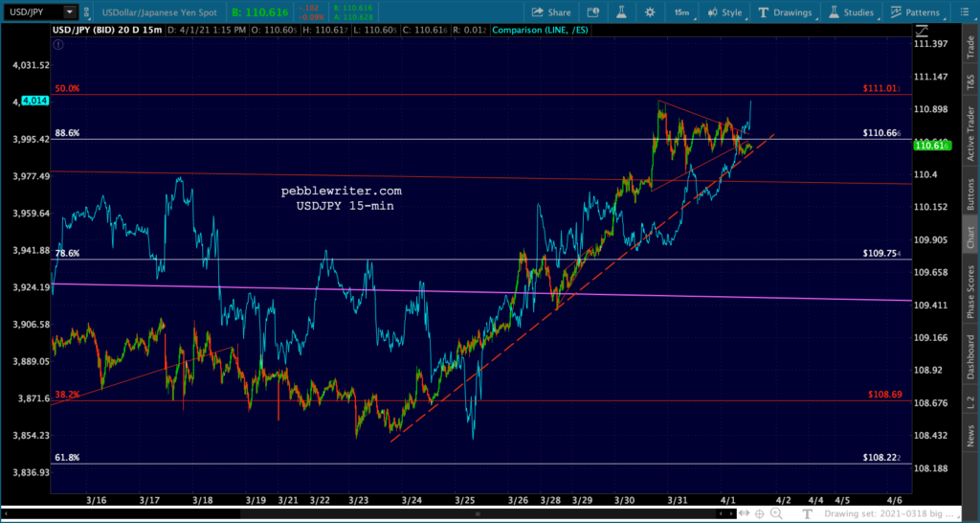Image resolution: width=980 pixels, height=523 pixels.
Task: Open the News side tab
Action: click(970, 434)
